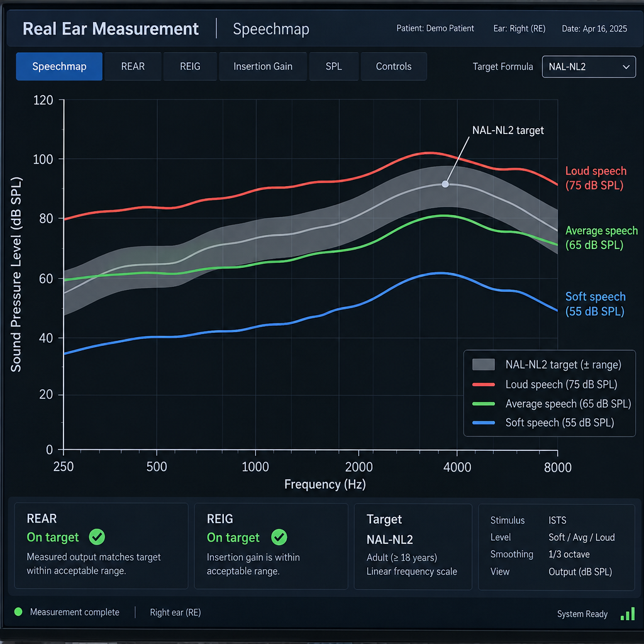Click 'Soft speech (55 dB SPL)' legend entry

[559, 423]
